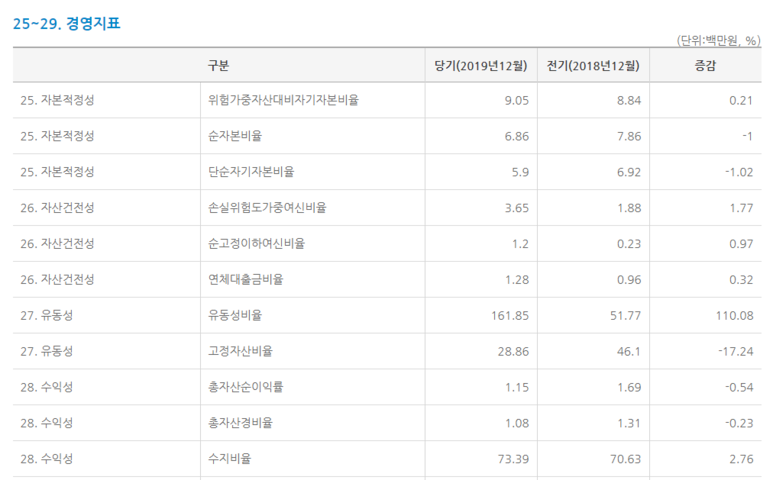Image resolution: width=773 pixels, height=480 pixels.
Task: Select the 연체대출금비율 row label
Action: coord(246,279)
